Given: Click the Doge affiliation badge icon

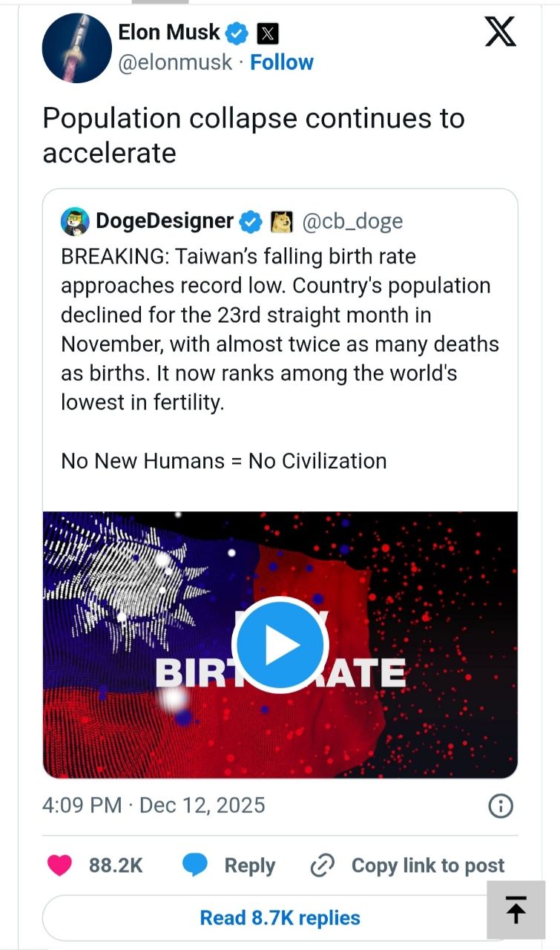Looking at the screenshot, I should pyautogui.click(x=282, y=221).
